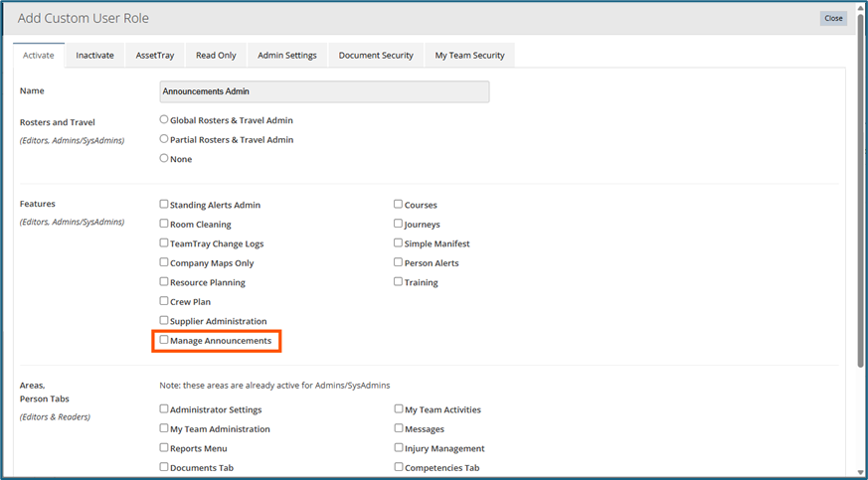Click the vertical scrollbar
This screenshot has height=480, width=868.
[859, 199]
